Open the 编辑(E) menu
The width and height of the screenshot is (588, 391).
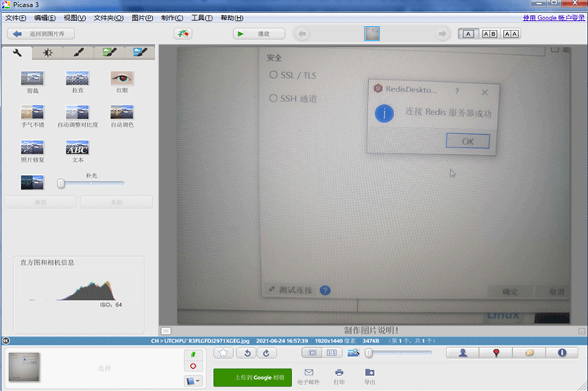(45, 18)
